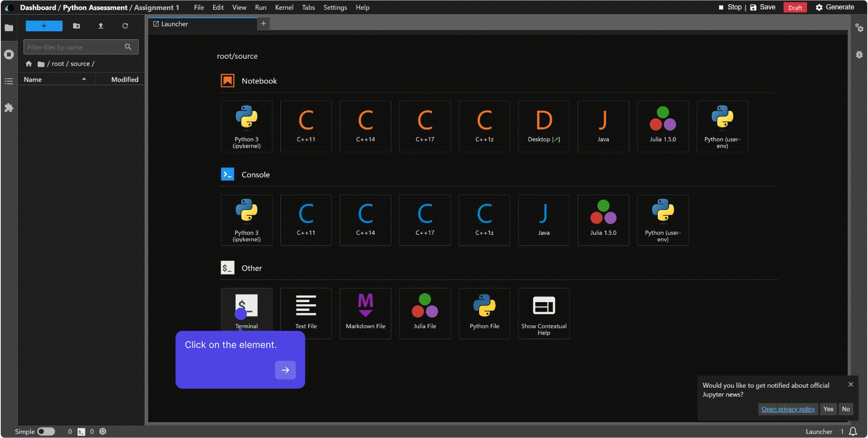The image size is (868, 438).
Task: Create a C++17 notebook
Action: (x=425, y=127)
